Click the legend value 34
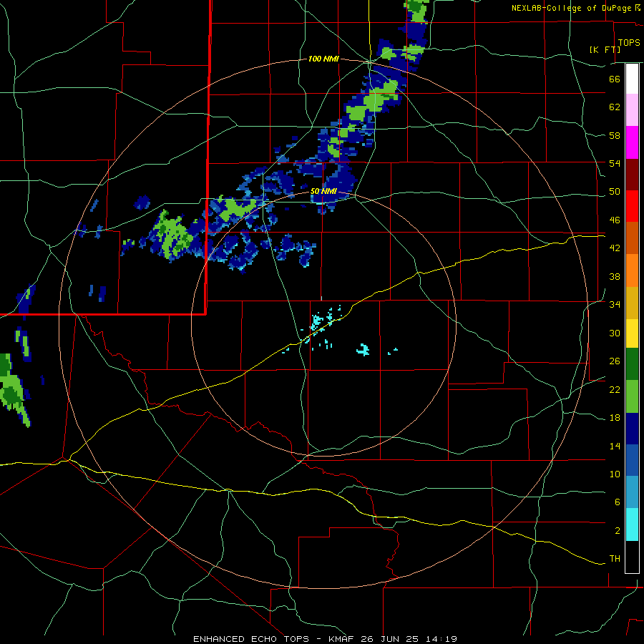Viewport: 644px width, 644px height. point(615,305)
